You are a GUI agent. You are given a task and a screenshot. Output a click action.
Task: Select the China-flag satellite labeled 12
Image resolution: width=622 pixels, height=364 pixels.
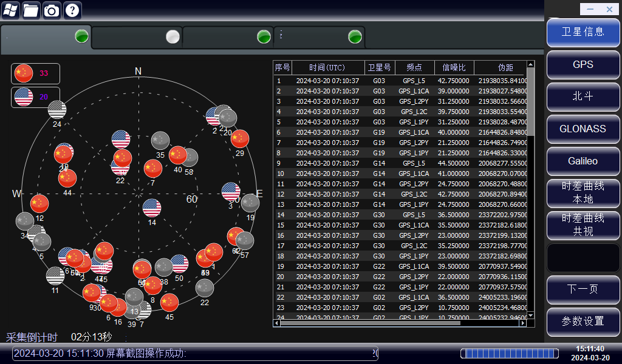[39, 204]
